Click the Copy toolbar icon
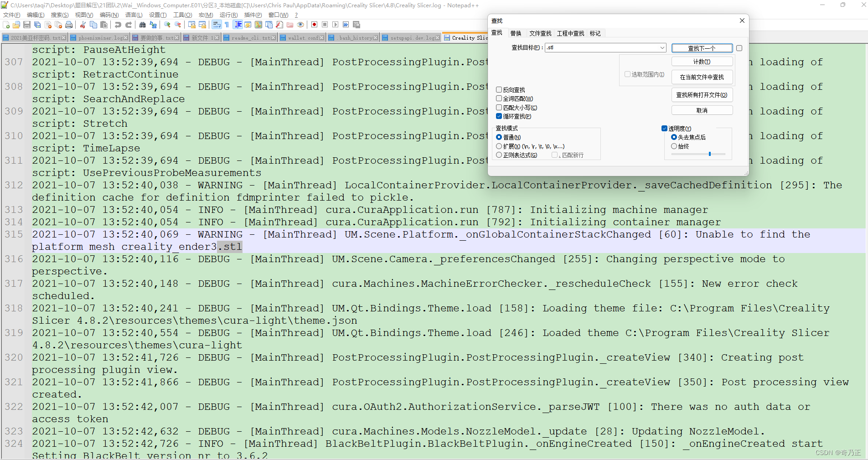868x460 pixels. coord(93,25)
